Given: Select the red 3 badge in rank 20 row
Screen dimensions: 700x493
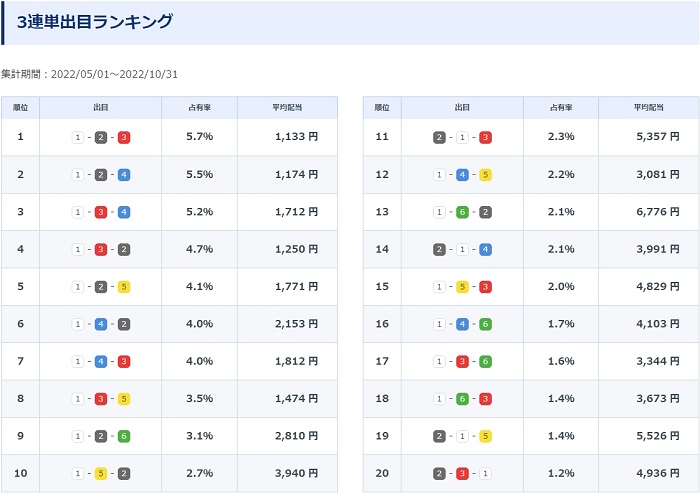Looking at the screenshot, I should [462, 474].
